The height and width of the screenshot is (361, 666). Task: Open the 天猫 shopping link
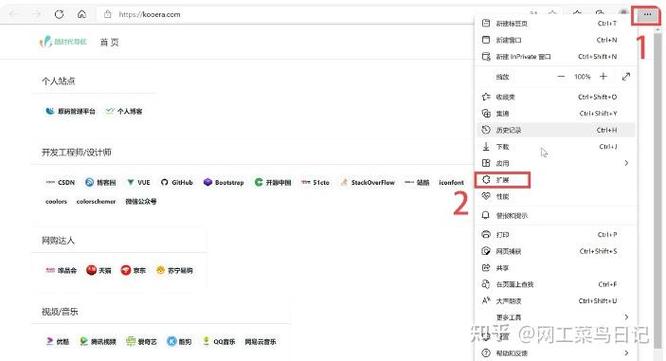point(99,270)
